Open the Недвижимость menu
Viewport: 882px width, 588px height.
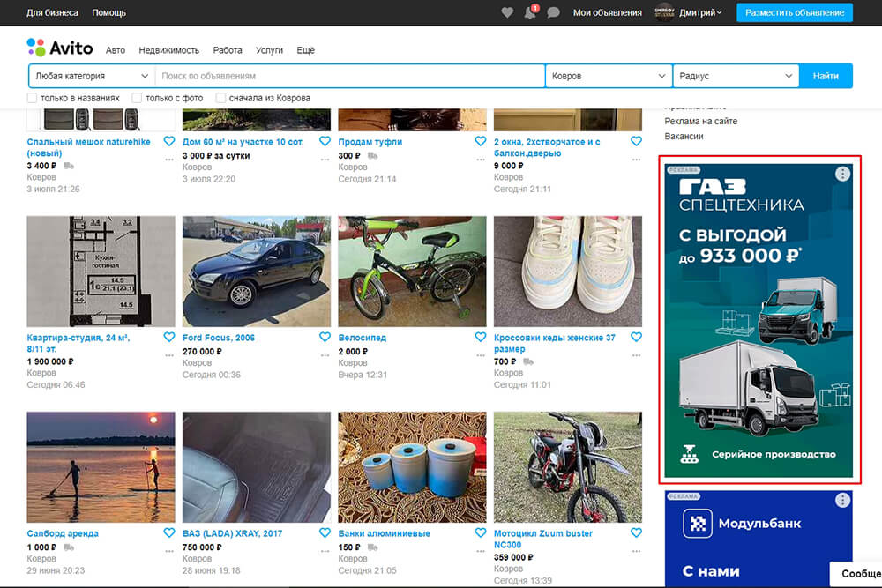pyautogui.click(x=168, y=50)
